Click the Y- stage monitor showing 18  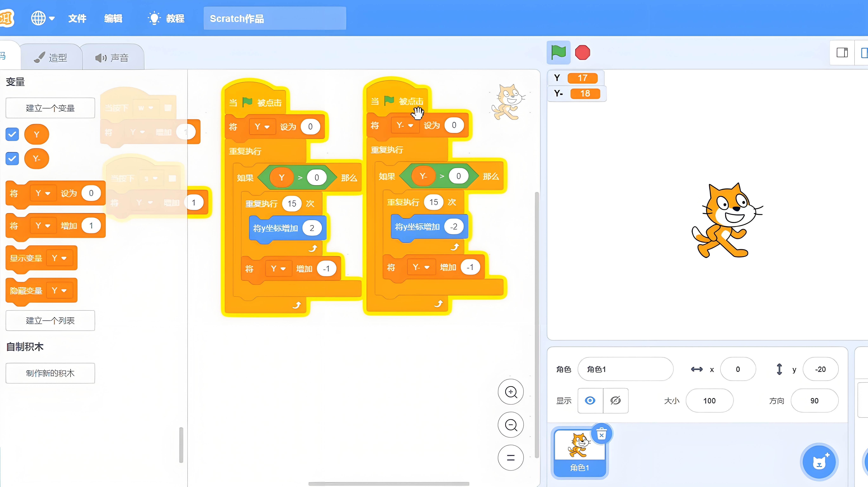(x=577, y=94)
